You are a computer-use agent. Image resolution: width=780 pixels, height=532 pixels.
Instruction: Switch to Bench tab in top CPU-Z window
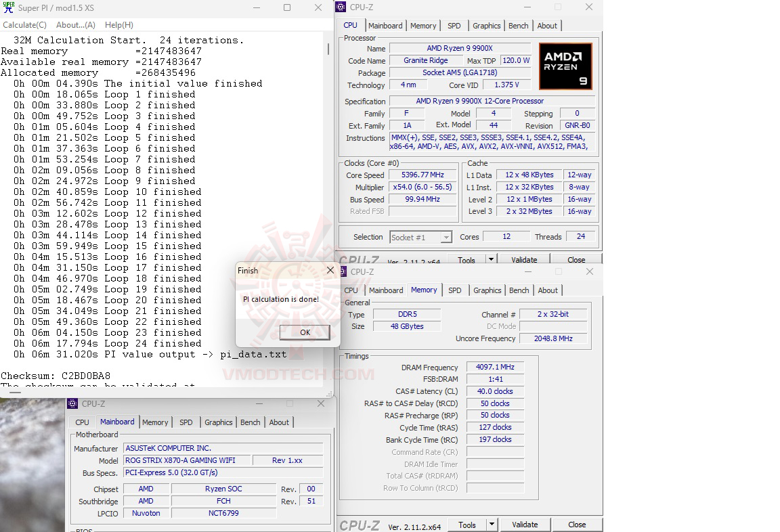[519, 26]
